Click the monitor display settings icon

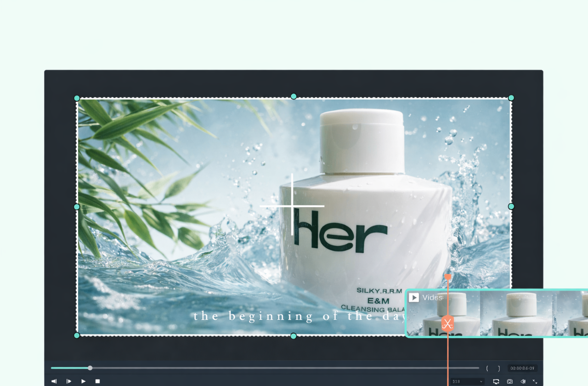tap(496, 381)
